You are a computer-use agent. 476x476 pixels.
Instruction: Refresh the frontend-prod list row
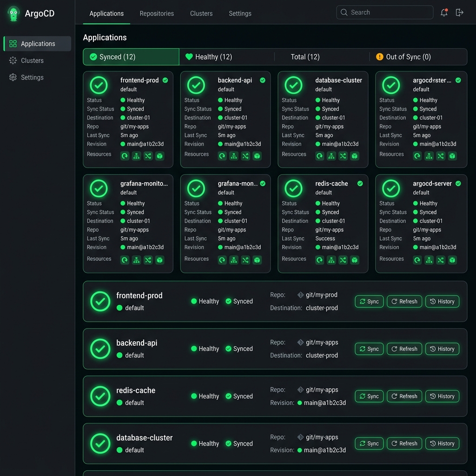(x=404, y=301)
